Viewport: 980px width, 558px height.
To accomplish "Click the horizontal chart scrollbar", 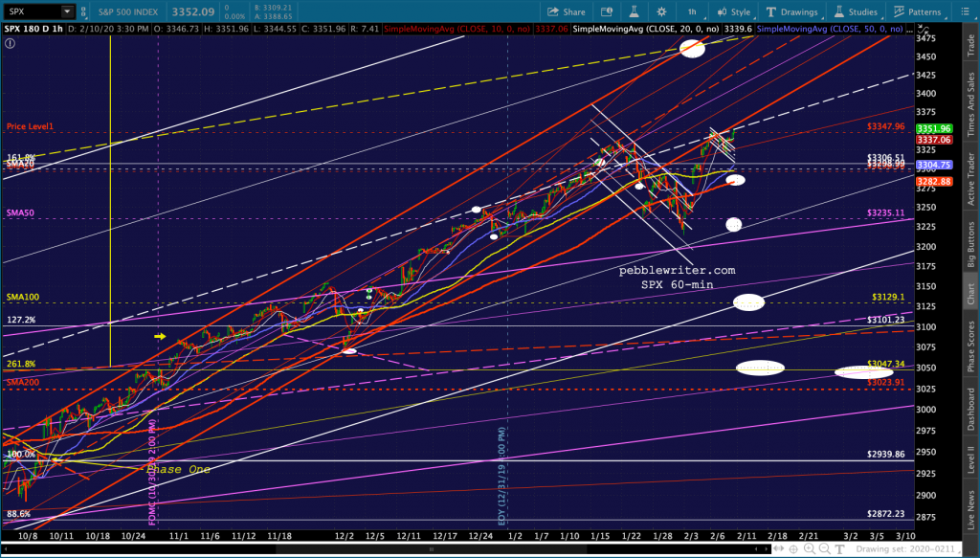I will (431, 549).
